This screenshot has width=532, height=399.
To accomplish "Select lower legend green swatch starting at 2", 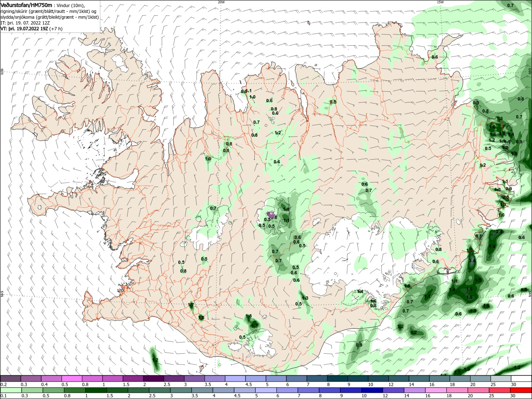I will click(138, 390).
